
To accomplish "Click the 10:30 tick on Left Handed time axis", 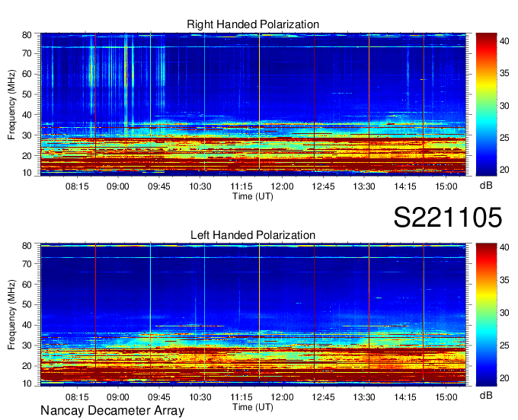I will pos(200,397).
